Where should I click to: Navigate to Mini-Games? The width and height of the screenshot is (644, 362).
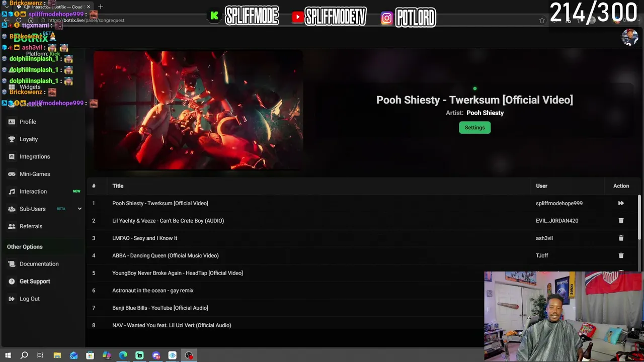click(x=35, y=174)
